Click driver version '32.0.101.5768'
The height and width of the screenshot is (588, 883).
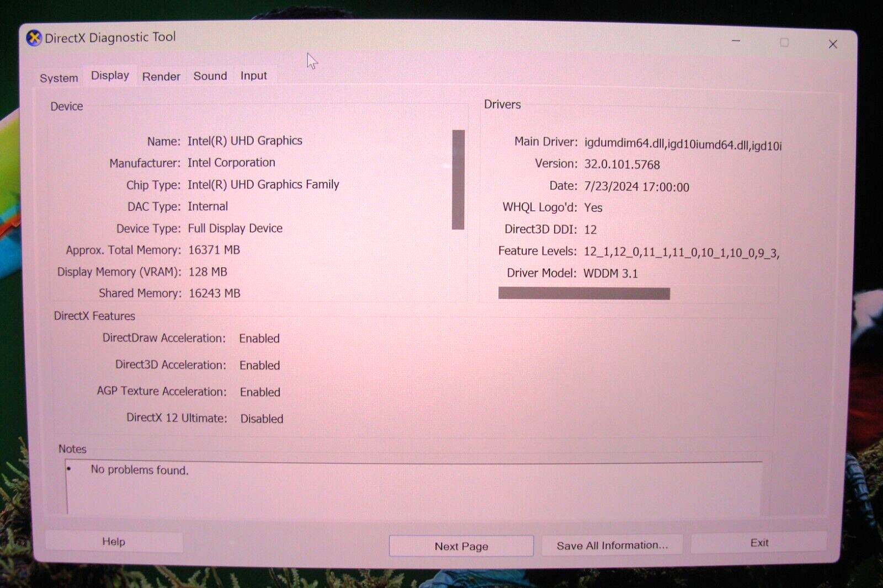tap(622, 164)
